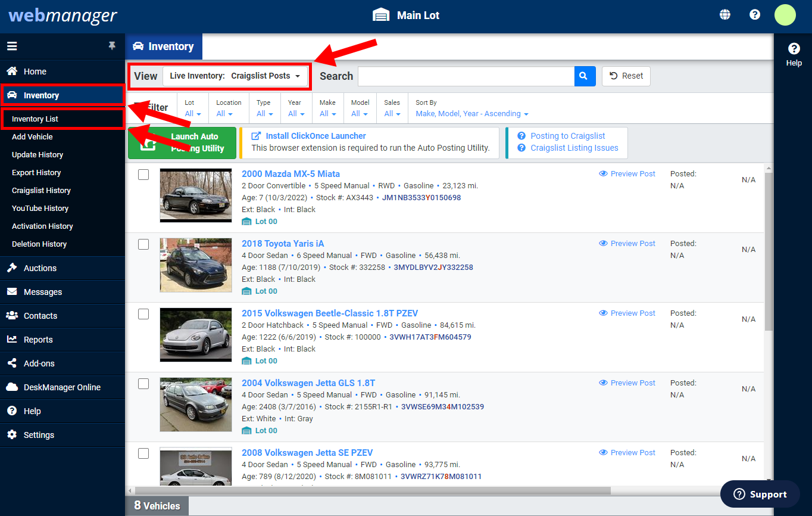Check the 2004 Volkswagen Jetta GLS checkbox
The width and height of the screenshot is (812, 516).
coord(143,384)
